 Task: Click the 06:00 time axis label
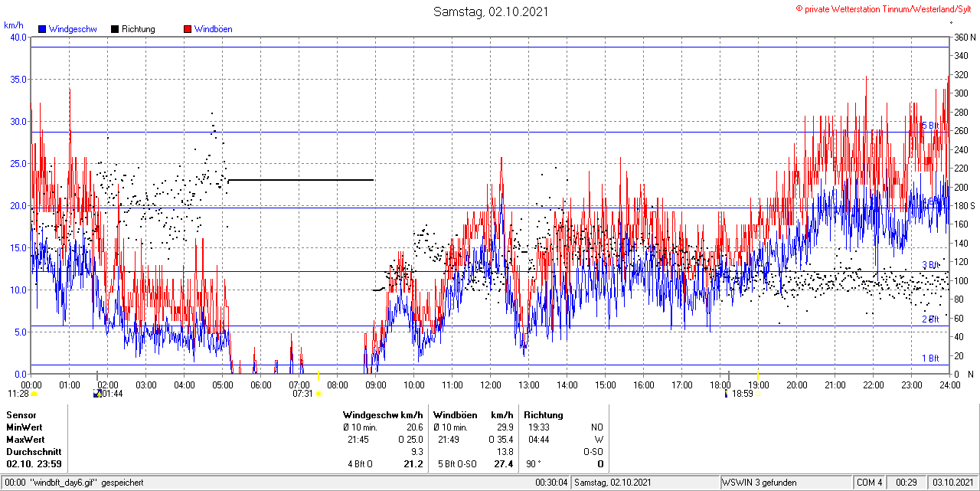(261, 385)
